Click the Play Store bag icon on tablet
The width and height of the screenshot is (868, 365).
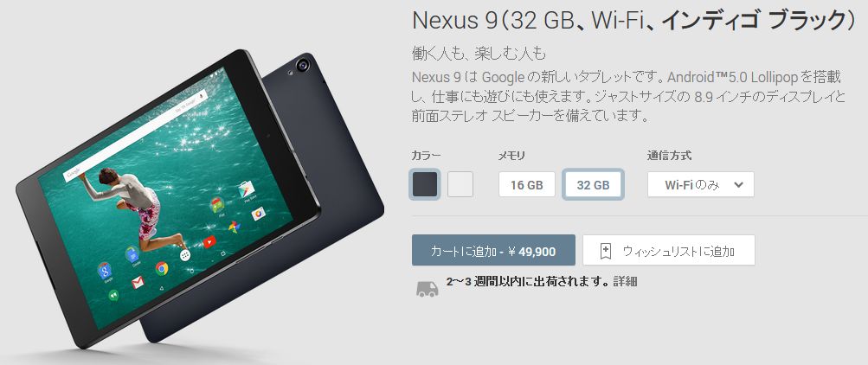click(246, 190)
